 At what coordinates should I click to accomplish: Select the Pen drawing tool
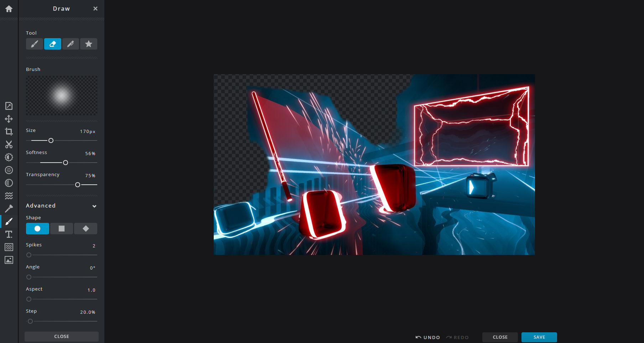click(71, 44)
